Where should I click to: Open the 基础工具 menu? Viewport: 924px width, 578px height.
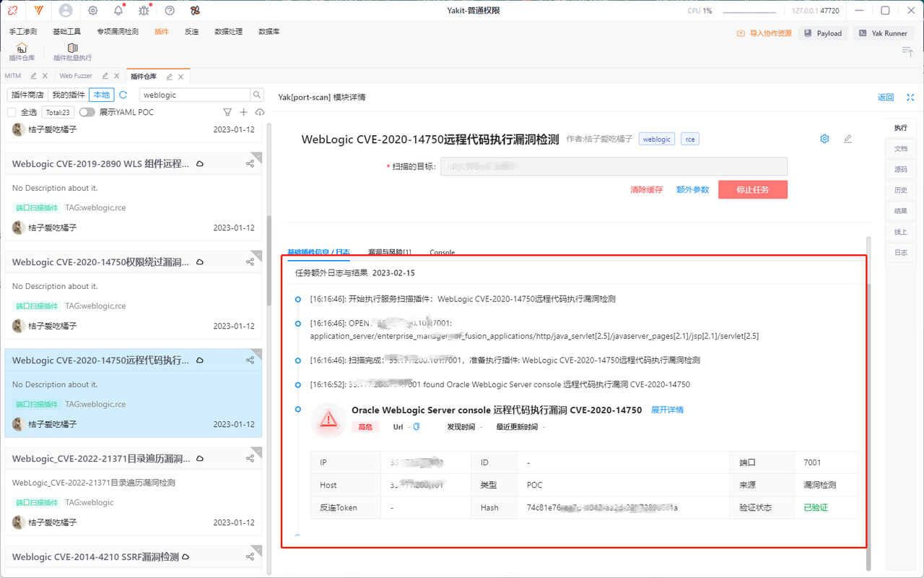pyautogui.click(x=66, y=32)
